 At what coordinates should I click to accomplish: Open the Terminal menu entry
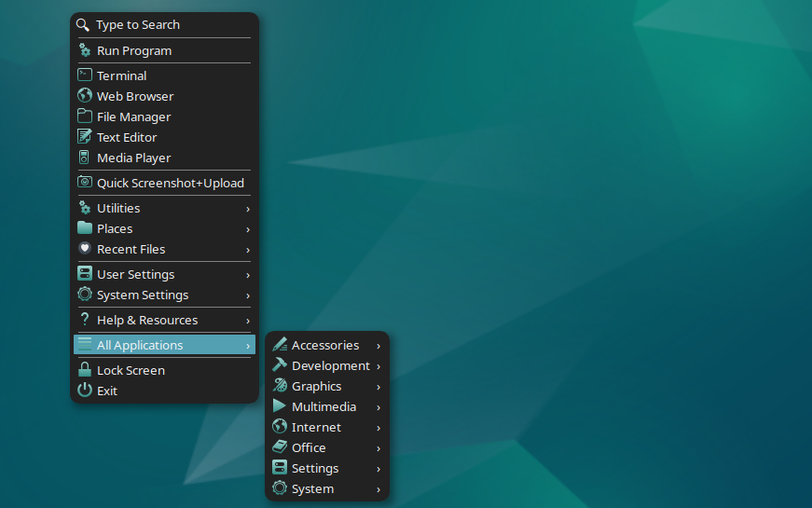pyautogui.click(x=164, y=76)
